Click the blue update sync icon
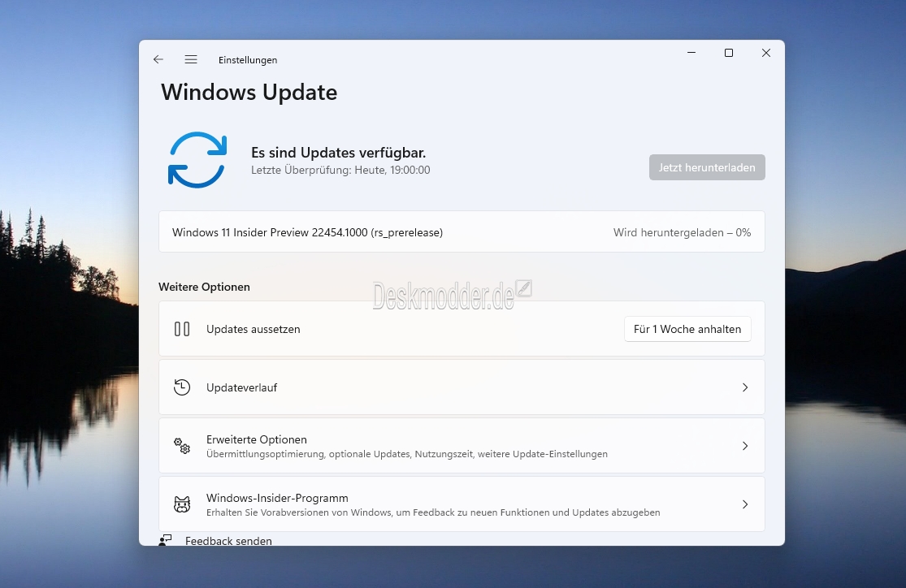Screen dimensions: 906x588 [197, 160]
